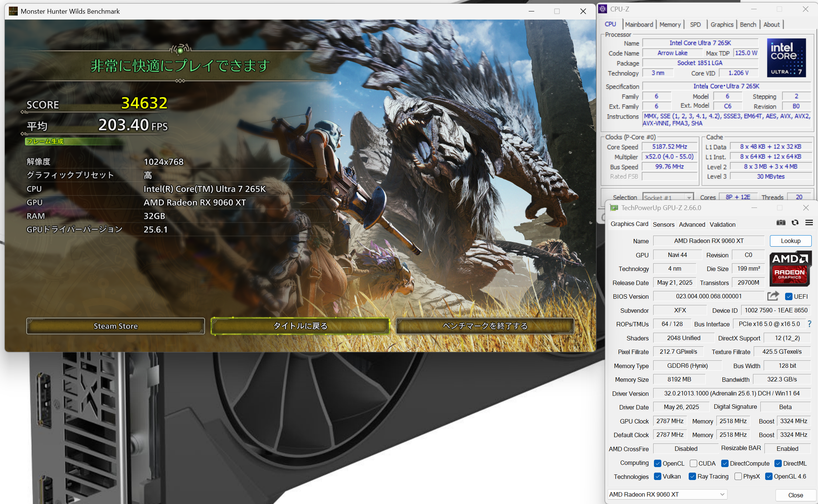The image size is (818, 504).
Task: Toggle DirectML checkbox
Action: (x=778, y=463)
